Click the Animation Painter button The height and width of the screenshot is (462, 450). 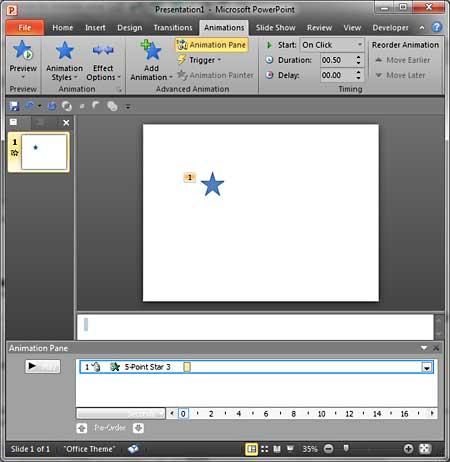coord(215,75)
